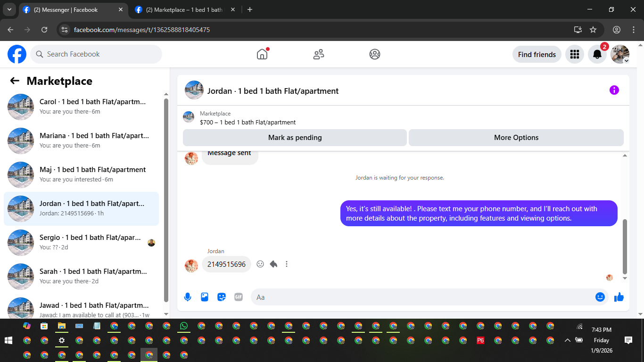Click Jordan's avatar beside the phone number

click(x=191, y=265)
